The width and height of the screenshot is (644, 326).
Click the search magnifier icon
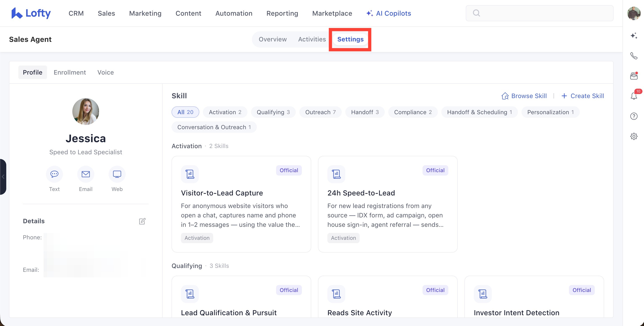point(476,13)
